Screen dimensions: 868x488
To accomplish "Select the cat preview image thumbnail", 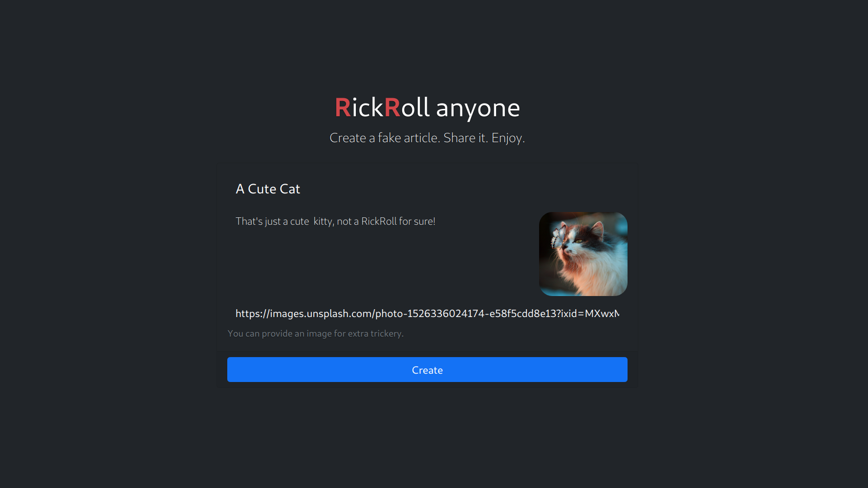I will [583, 254].
